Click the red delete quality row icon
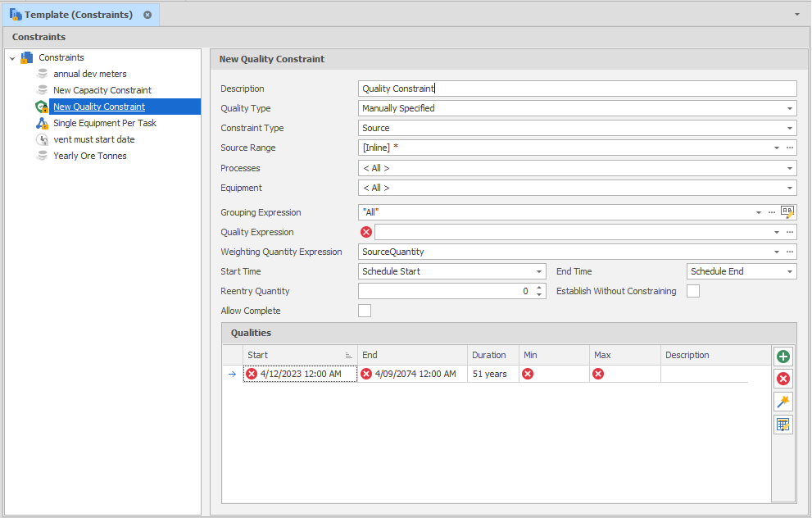The image size is (812, 518). (783, 379)
